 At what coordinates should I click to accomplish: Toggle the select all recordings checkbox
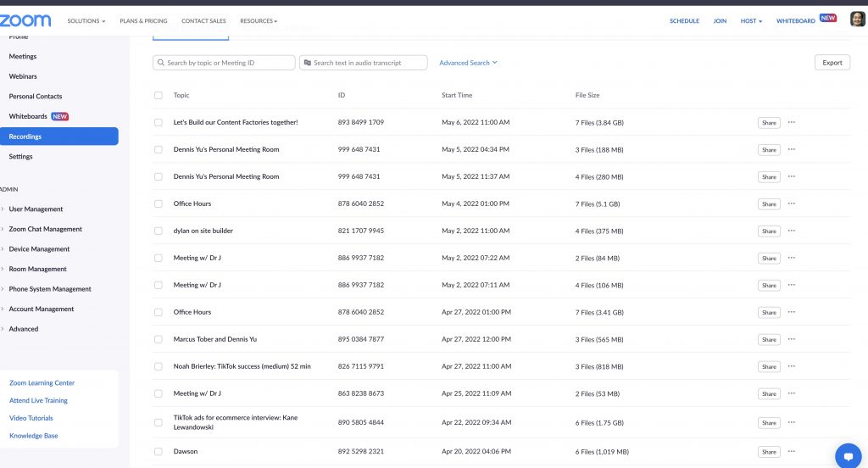point(159,95)
